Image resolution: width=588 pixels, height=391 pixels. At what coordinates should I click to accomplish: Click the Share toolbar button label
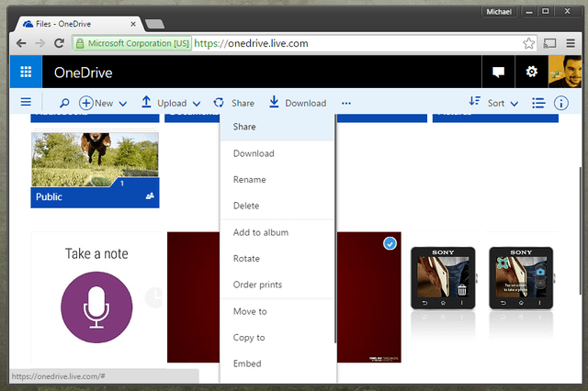pos(243,104)
